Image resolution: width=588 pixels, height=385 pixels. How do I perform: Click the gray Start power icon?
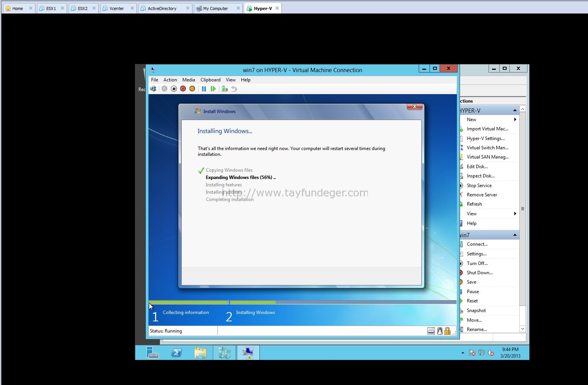pyautogui.click(x=164, y=89)
